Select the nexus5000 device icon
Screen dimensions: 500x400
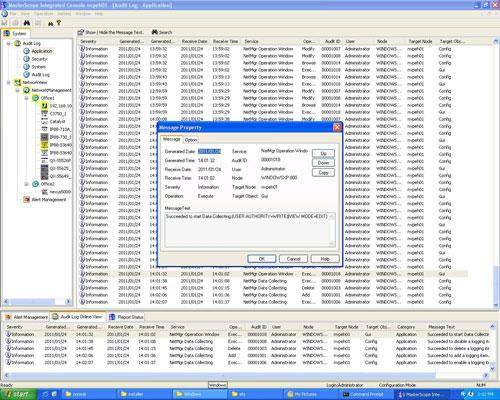[x=44, y=192]
